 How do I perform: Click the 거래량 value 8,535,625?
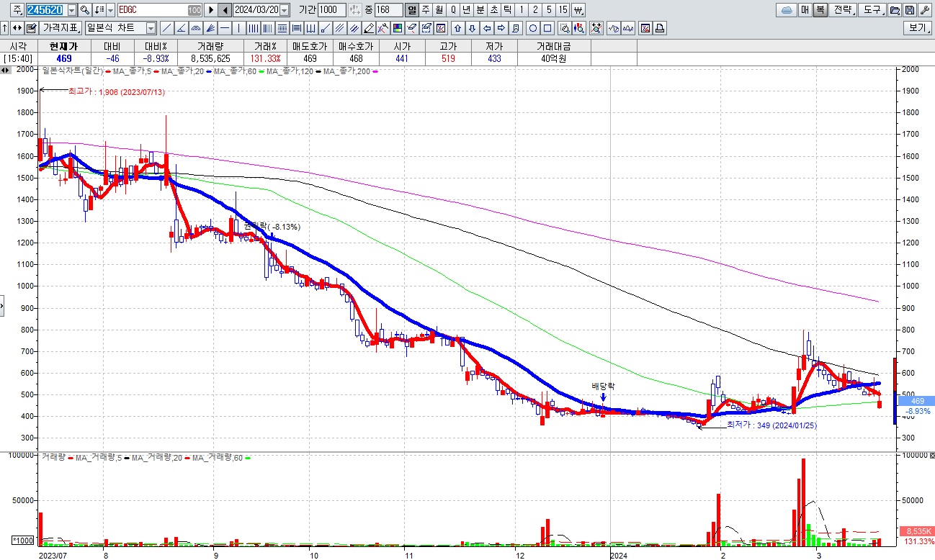(210, 58)
